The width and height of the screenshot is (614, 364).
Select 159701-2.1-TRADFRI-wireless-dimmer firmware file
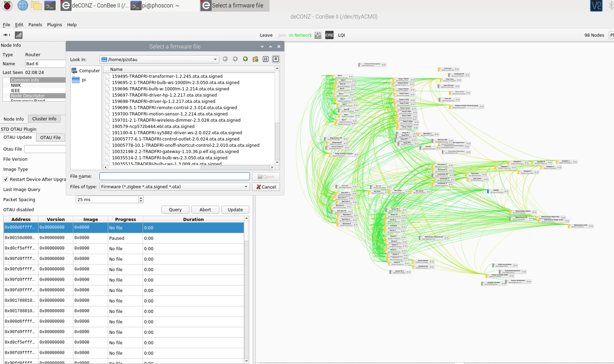point(176,120)
